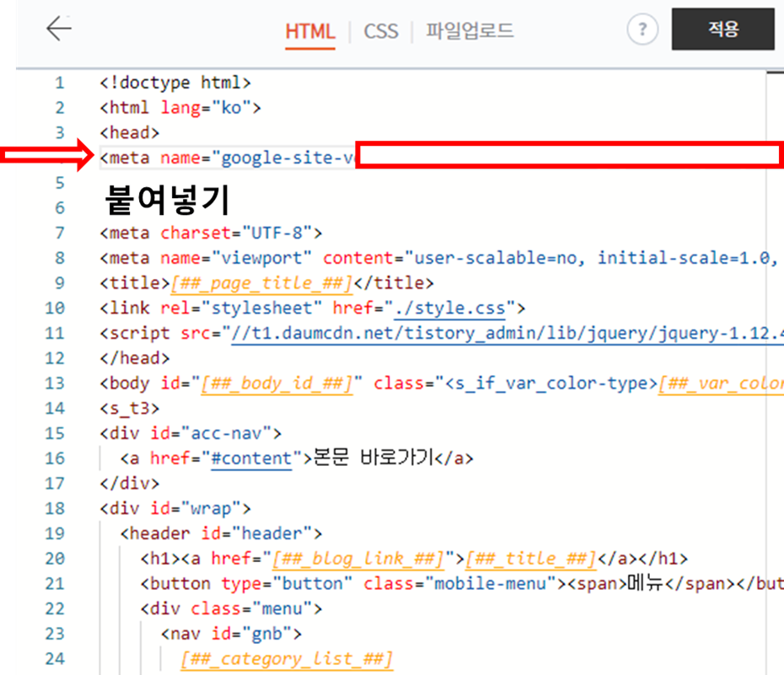Screen dimensions: 784x675
Task: Click the google-site-verification meta line
Action: coord(228,158)
